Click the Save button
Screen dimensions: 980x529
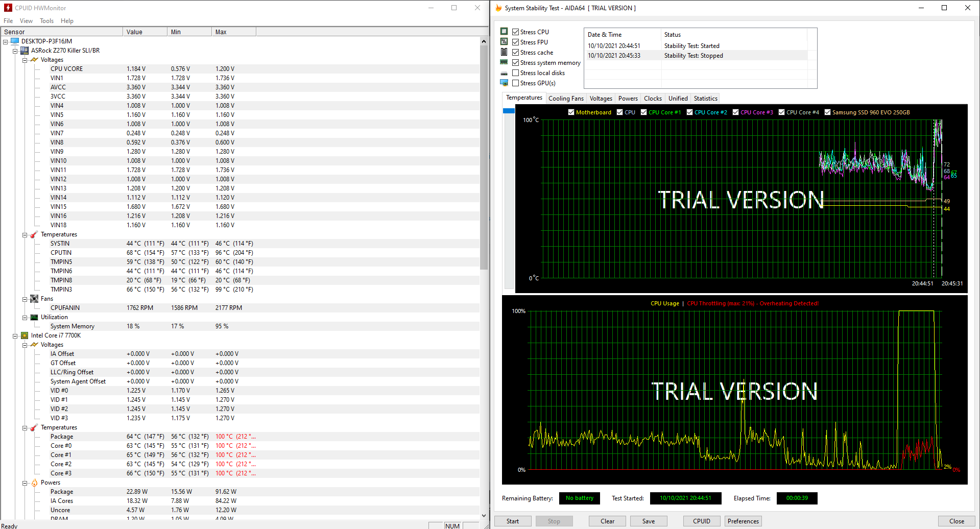click(x=649, y=521)
